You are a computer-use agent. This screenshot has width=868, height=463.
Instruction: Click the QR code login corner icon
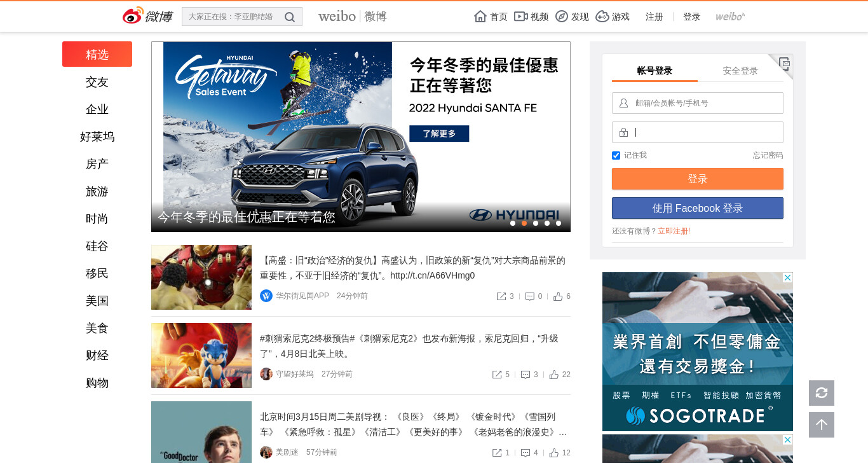coord(785,63)
